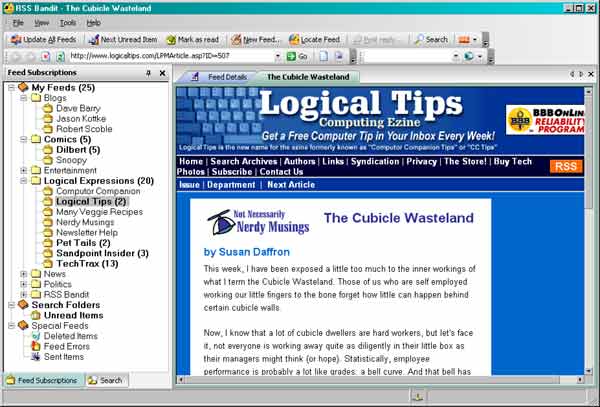Click the green Go button
Image resolution: width=600 pixels, height=407 pixels.
pyautogui.click(x=297, y=56)
